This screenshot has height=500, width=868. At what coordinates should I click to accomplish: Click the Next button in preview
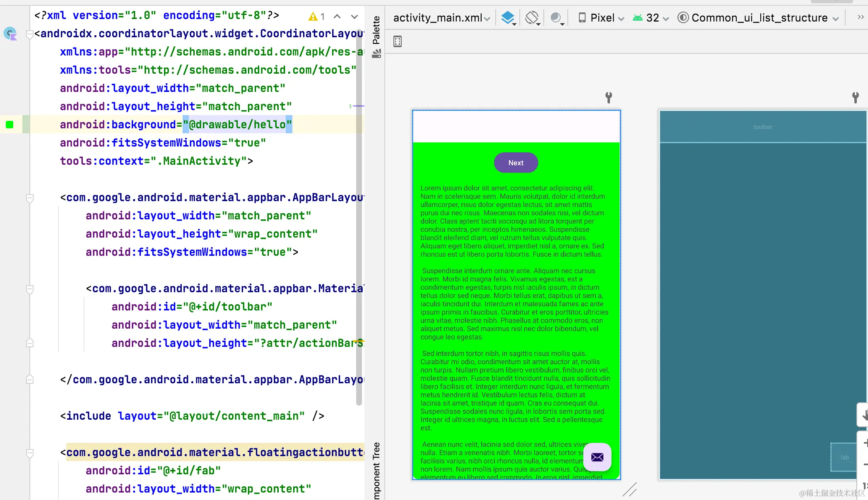coord(516,163)
